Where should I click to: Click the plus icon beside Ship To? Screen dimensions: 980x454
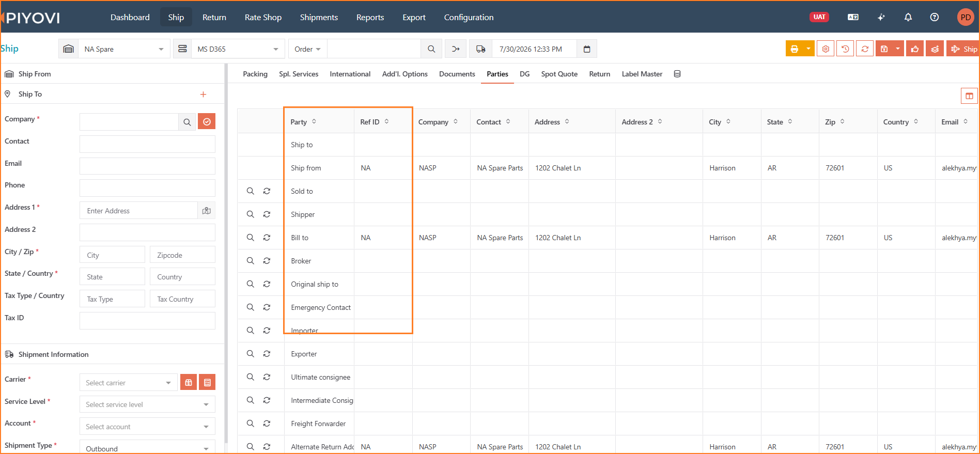coord(203,94)
